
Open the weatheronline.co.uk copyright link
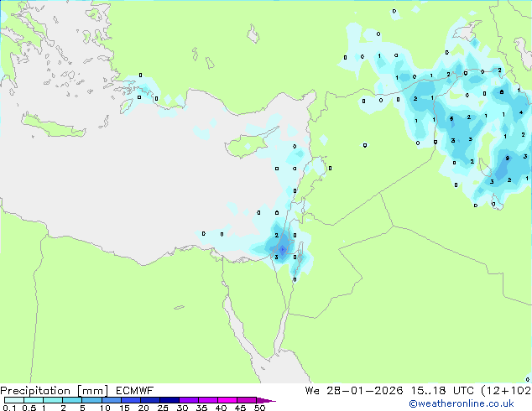point(462,403)
